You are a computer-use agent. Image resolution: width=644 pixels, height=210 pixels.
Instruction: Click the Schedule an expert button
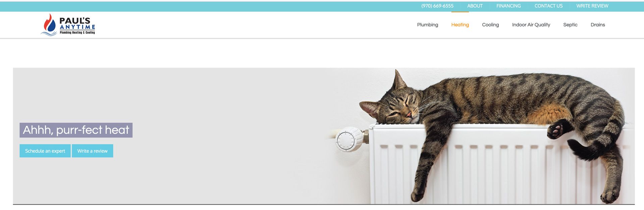[x=45, y=151]
